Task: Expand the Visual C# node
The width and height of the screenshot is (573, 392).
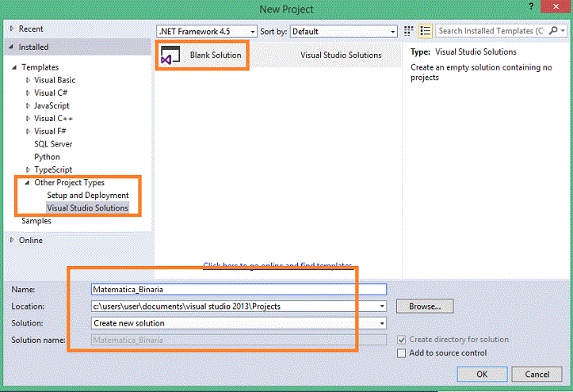Action: click(x=28, y=93)
